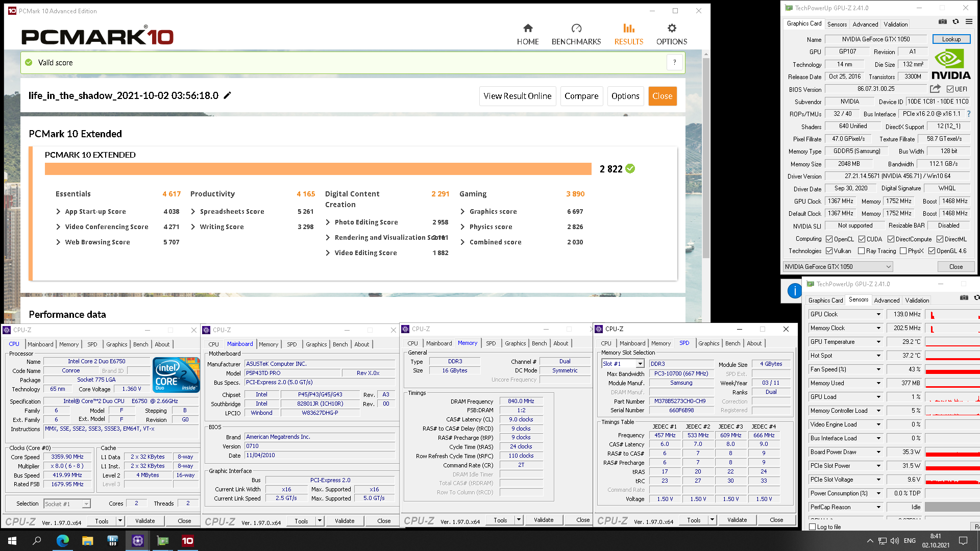Screen dimensions: 980x551
Task: Open the GPU selection dropdown
Action: point(838,267)
